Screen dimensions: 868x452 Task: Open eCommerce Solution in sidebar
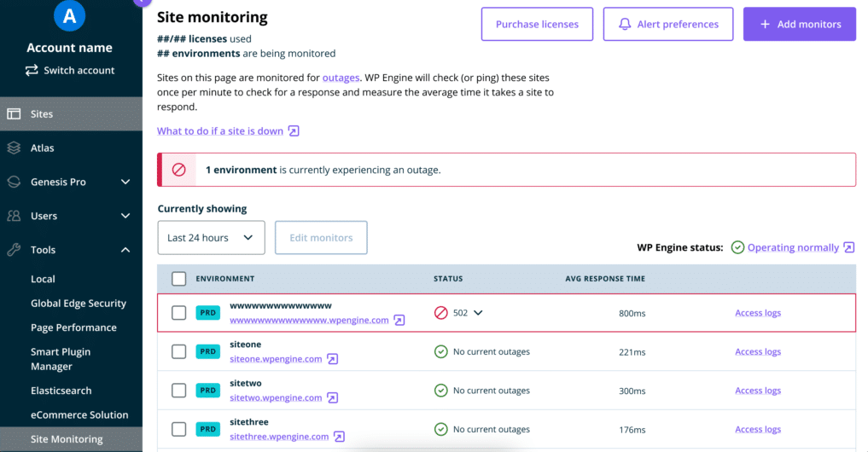[79, 415]
